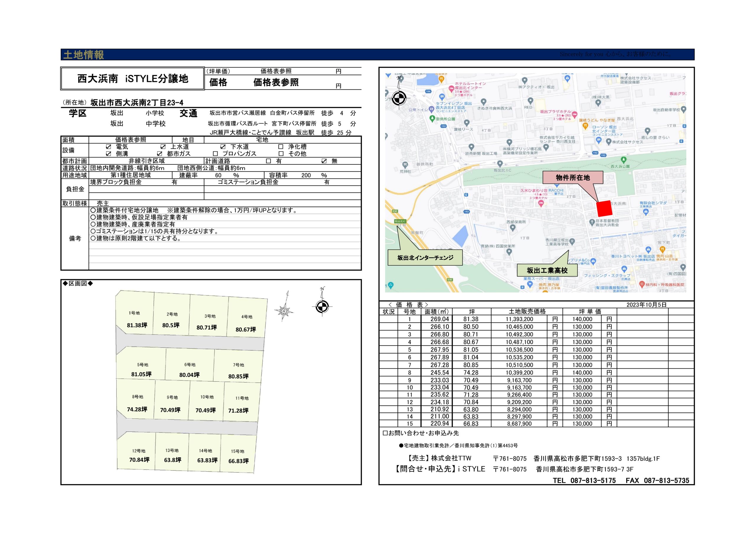Click the 読売新聞坂出工場 pin
The image size is (756, 534).
tap(471, 147)
